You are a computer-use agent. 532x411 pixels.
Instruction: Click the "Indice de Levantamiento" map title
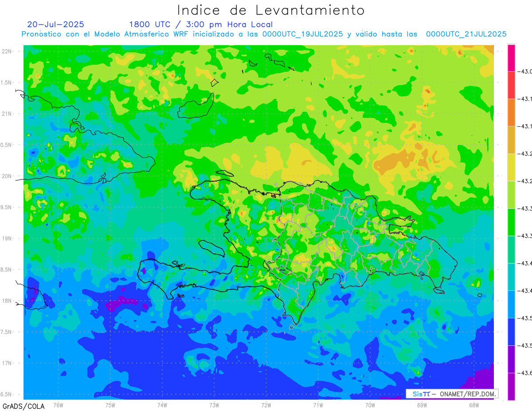271,10
